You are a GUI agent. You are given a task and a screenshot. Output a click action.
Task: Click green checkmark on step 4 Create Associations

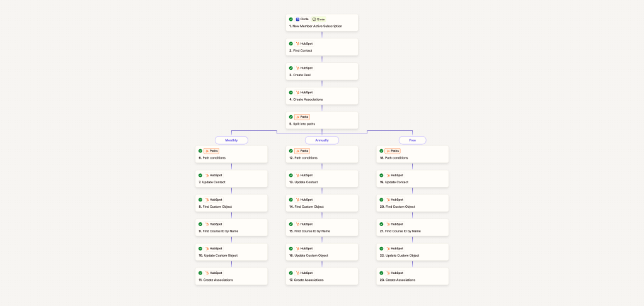tap(291, 93)
